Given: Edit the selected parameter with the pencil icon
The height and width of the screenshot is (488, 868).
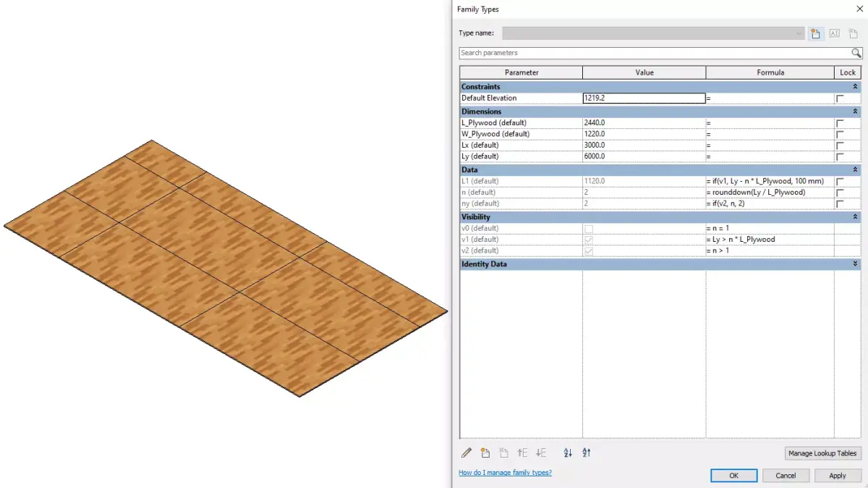Looking at the screenshot, I should click(467, 453).
